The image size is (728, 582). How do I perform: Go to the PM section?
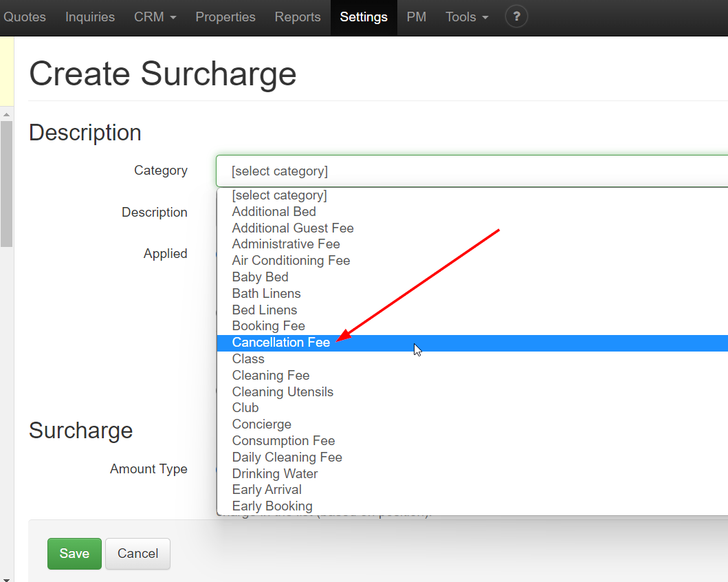417,17
